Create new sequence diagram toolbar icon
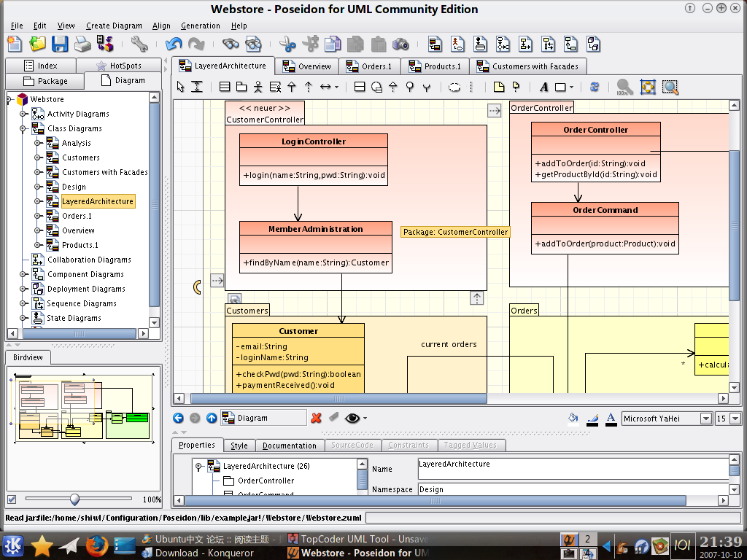The height and width of the screenshot is (560, 747). tap(549, 44)
